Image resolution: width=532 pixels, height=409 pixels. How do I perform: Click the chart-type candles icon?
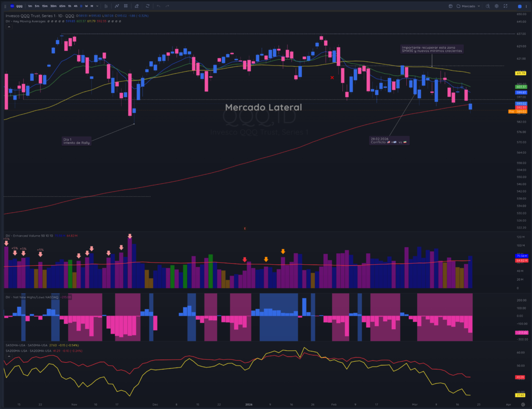[106, 6]
